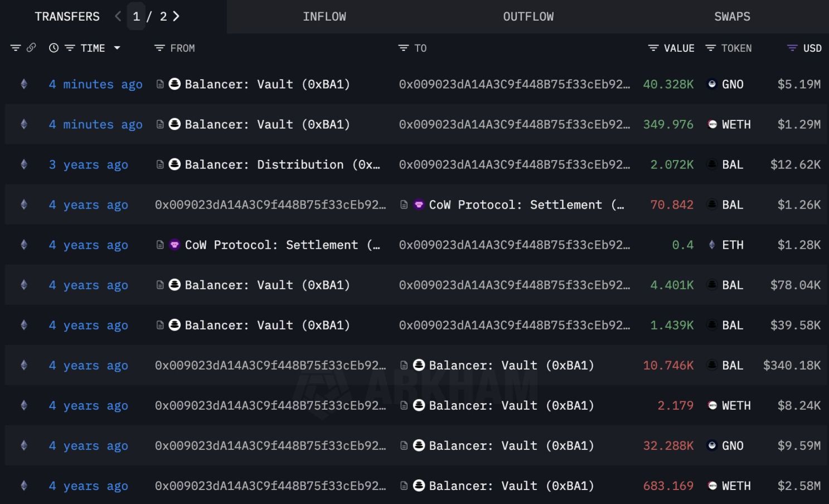The image size is (829, 504).
Task: Click the BAL token icon on the third row
Action: [712, 164]
